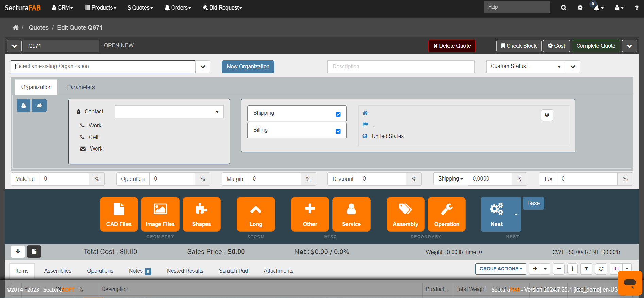
Task: Open the Nested Results tab
Action: coord(185,271)
